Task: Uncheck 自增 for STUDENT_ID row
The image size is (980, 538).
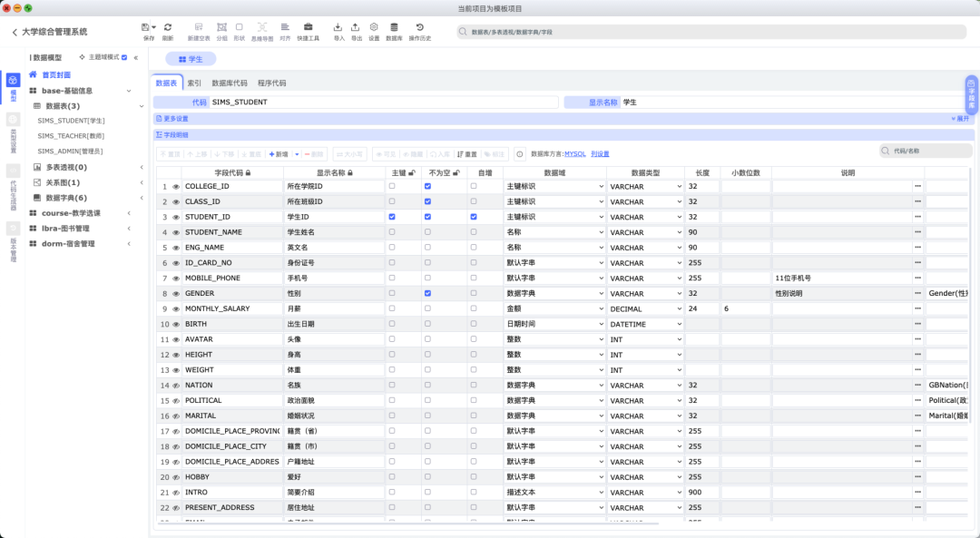Action: [473, 217]
